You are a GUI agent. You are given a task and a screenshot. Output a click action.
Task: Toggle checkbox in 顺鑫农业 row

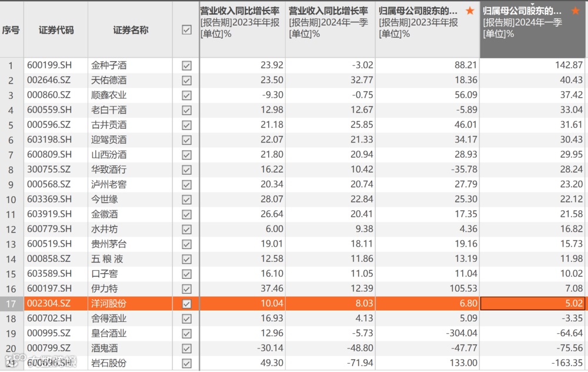[x=186, y=95]
